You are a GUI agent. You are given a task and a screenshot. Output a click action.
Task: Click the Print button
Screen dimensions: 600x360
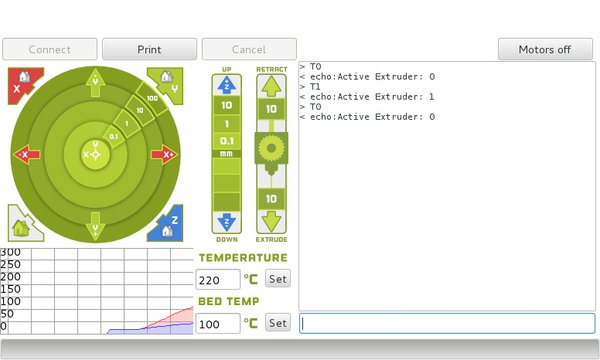click(149, 49)
